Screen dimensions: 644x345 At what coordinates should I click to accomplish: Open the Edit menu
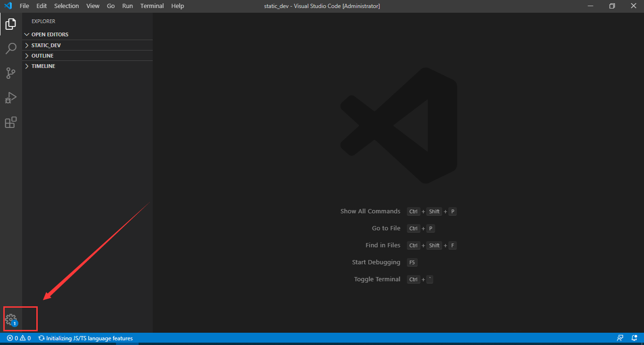tap(41, 6)
